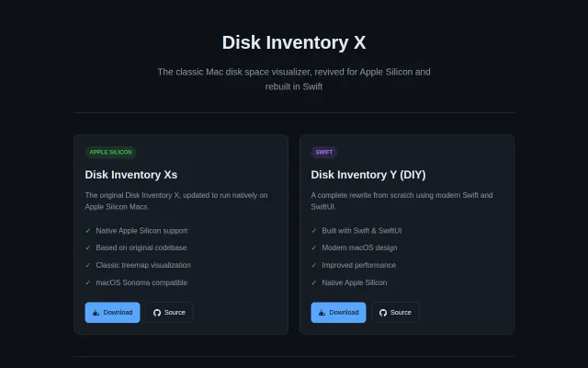This screenshot has height=368, width=588.
Task: Click checkmark beside 'Modern macOS design'
Action: (314, 247)
